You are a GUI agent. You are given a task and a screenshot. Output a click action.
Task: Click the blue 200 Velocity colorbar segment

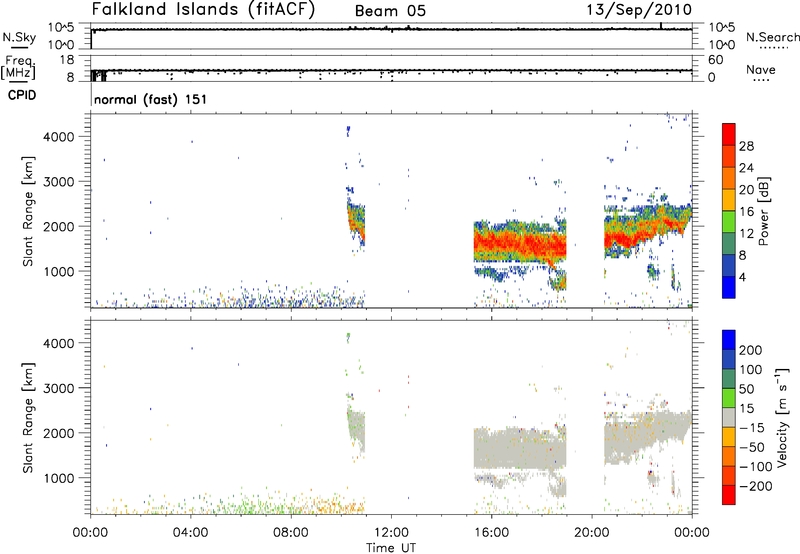[x=729, y=340]
